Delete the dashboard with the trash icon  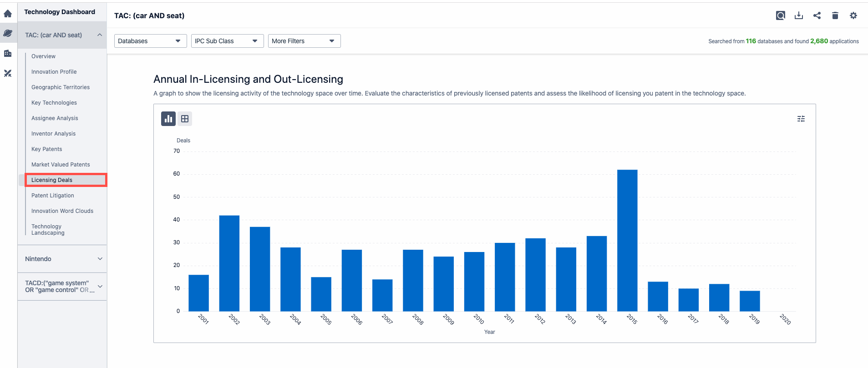[x=835, y=15]
